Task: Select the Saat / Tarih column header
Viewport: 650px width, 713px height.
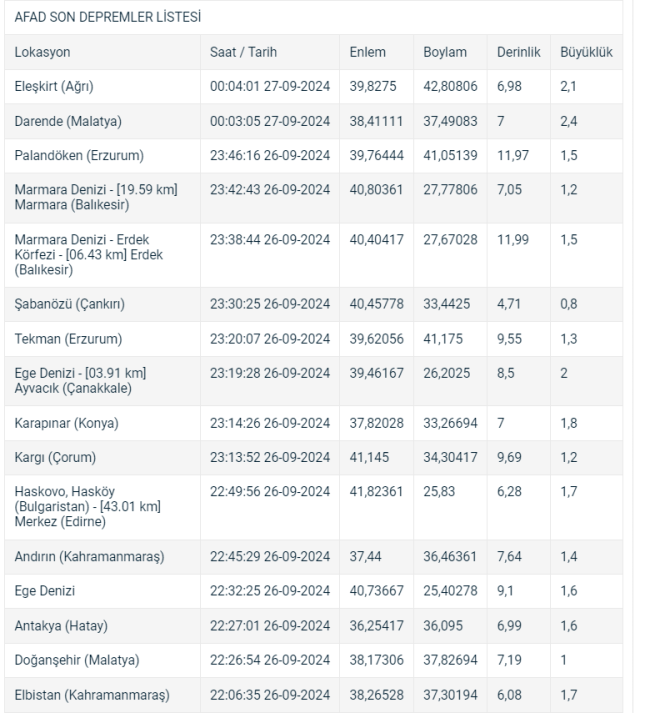Action: coord(243,52)
